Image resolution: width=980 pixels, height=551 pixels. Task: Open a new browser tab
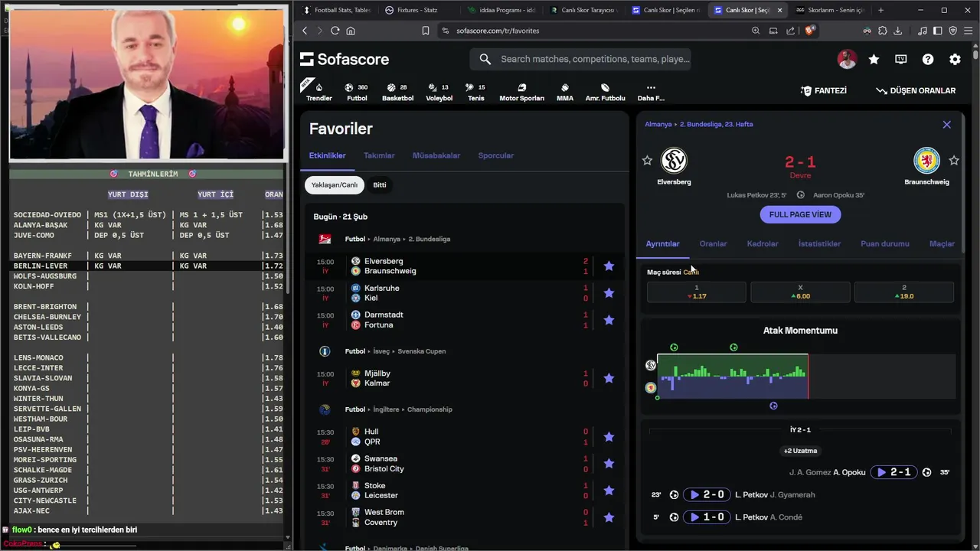coord(880,10)
